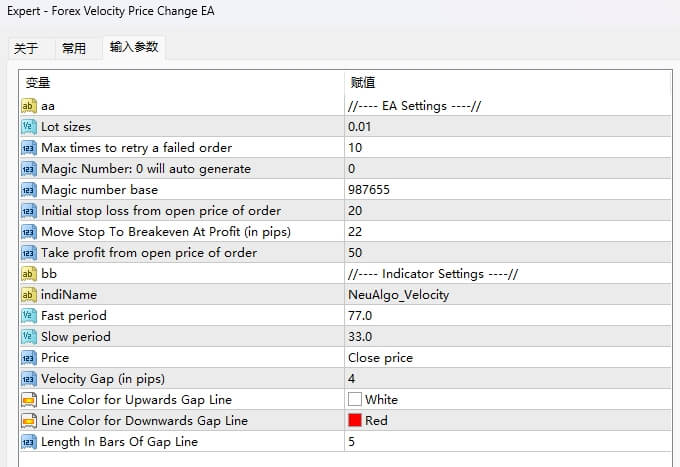Click the Take profit row icon
This screenshot has width=680, height=467.
pos(28,253)
